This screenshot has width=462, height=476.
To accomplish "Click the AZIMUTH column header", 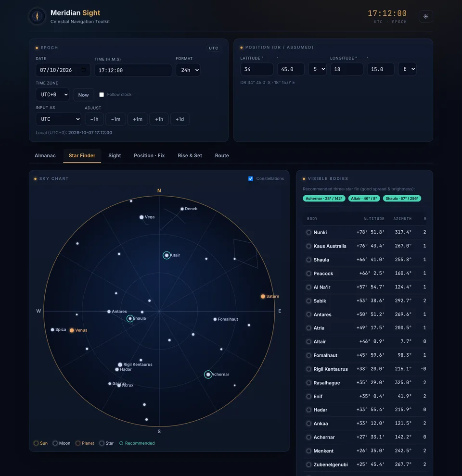I will tap(402, 219).
